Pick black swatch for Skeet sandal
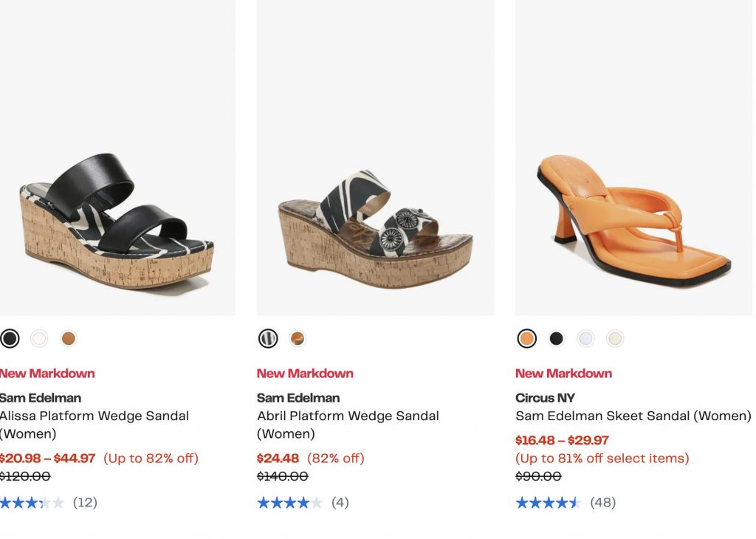This screenshot has height=539, width=756. click(x=556, y=339)
